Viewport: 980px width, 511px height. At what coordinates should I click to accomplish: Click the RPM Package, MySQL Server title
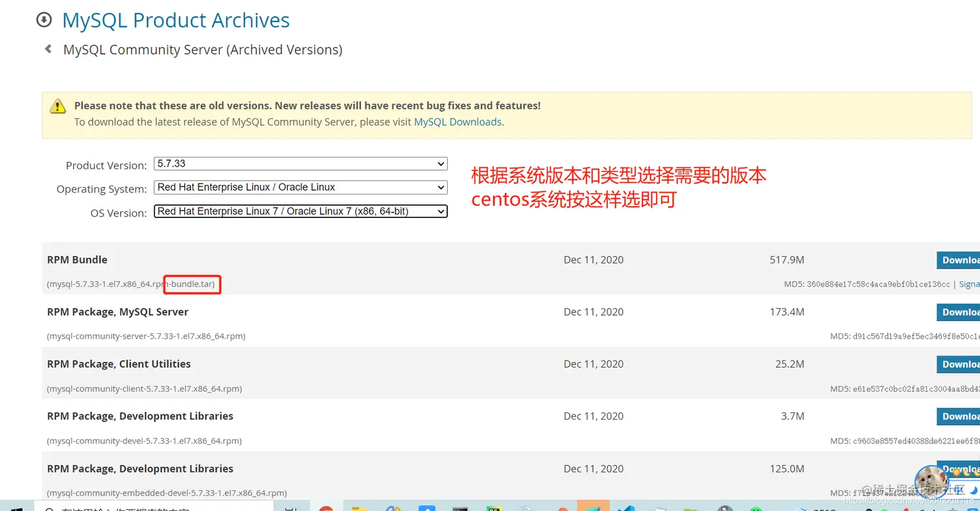click(x=118, y=312)
